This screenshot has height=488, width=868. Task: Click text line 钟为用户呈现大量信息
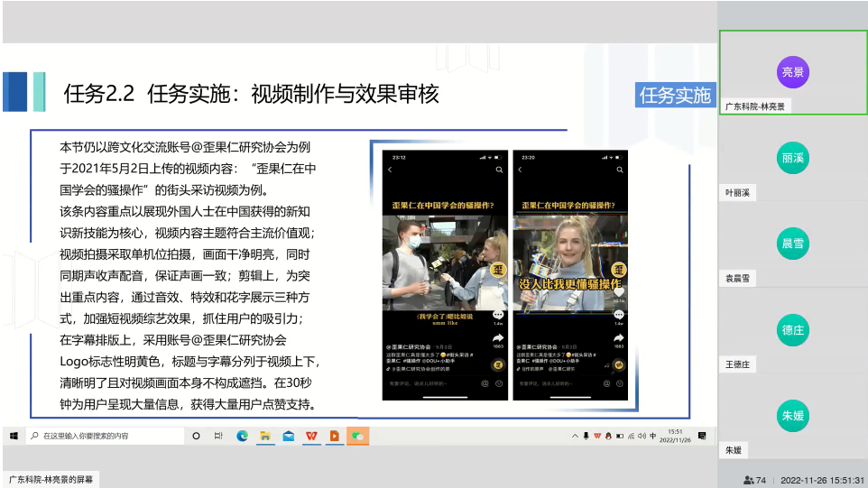(189, 404)
